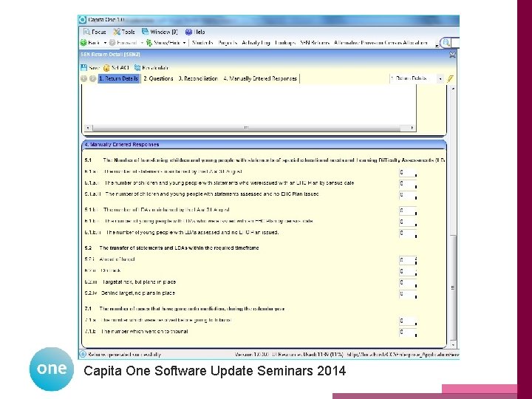The width and height of the screenshot is (532, 399).
Task: Click the grey Forward arrow icon
Action: (x=112, y=43)
